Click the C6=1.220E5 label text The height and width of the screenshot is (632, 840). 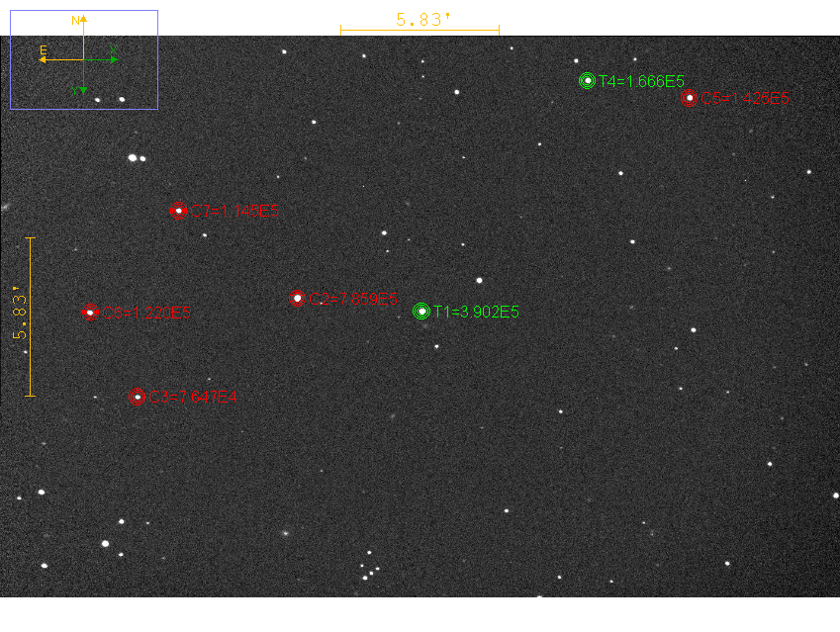[x=145, y=313]
